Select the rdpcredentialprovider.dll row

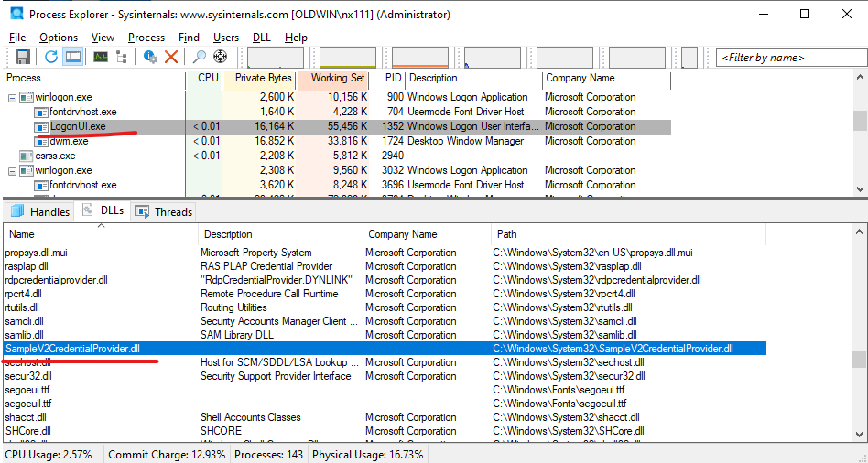(57, 280)
